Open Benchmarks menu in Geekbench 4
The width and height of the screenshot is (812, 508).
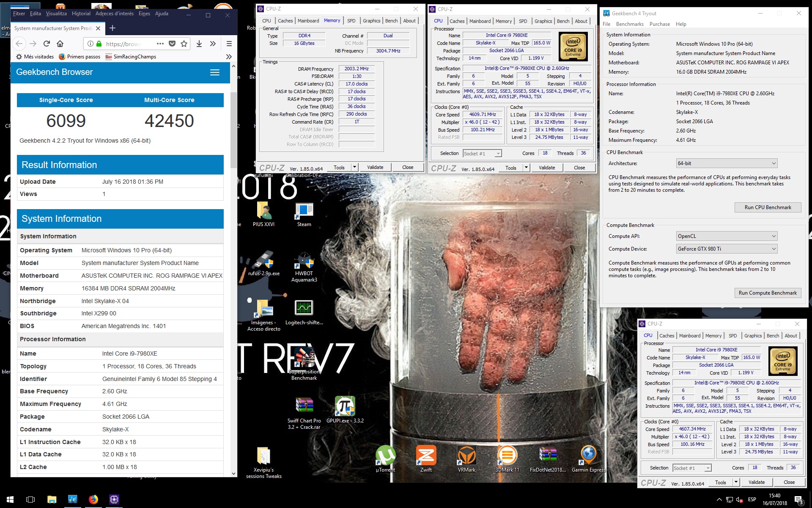point(630,24)
